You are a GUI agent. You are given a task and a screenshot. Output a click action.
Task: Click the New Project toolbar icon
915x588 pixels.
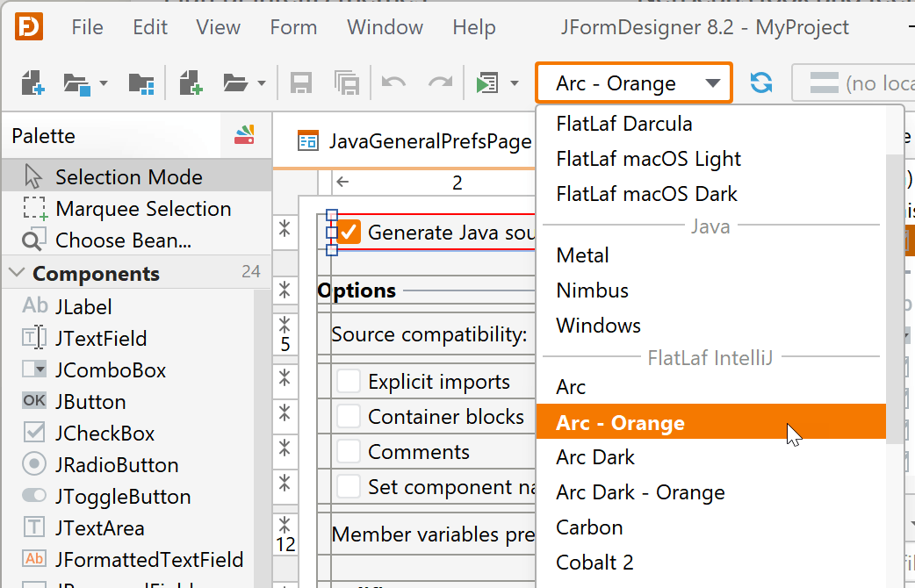[x=32, y=82]
